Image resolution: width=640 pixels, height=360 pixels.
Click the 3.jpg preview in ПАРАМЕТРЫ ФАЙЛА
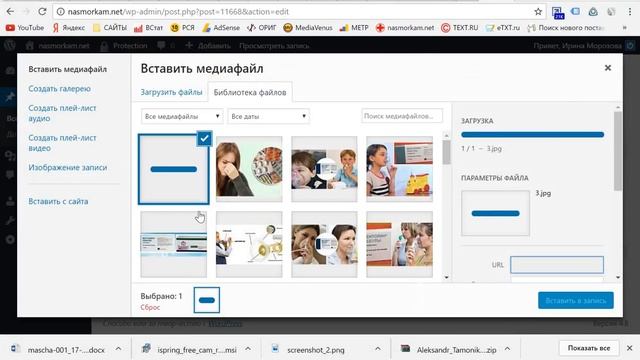point(495,213)
